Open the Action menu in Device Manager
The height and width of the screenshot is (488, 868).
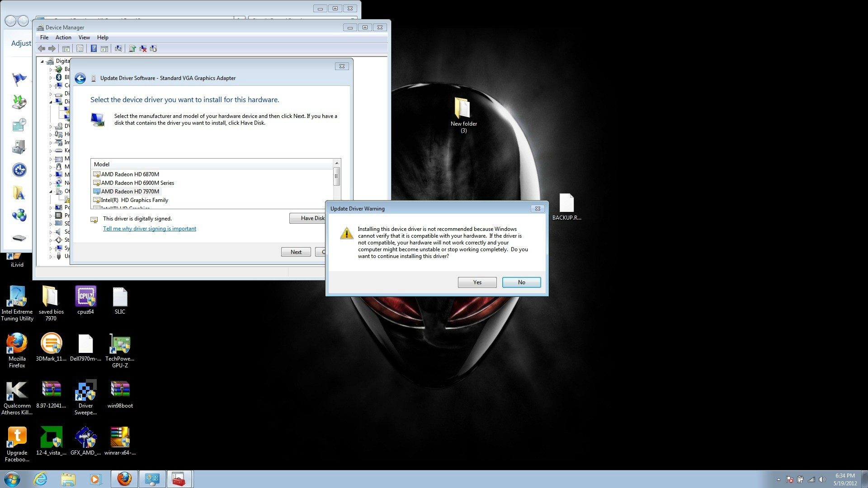point(63,38)
